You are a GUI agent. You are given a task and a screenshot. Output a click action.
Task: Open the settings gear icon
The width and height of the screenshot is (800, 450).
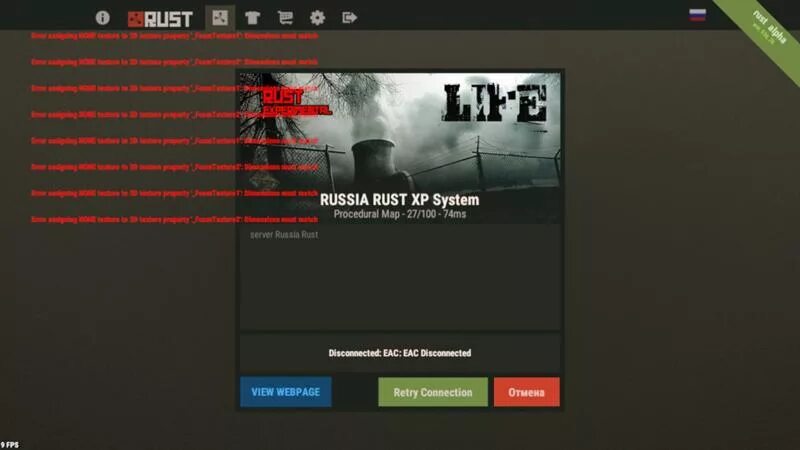317,18
